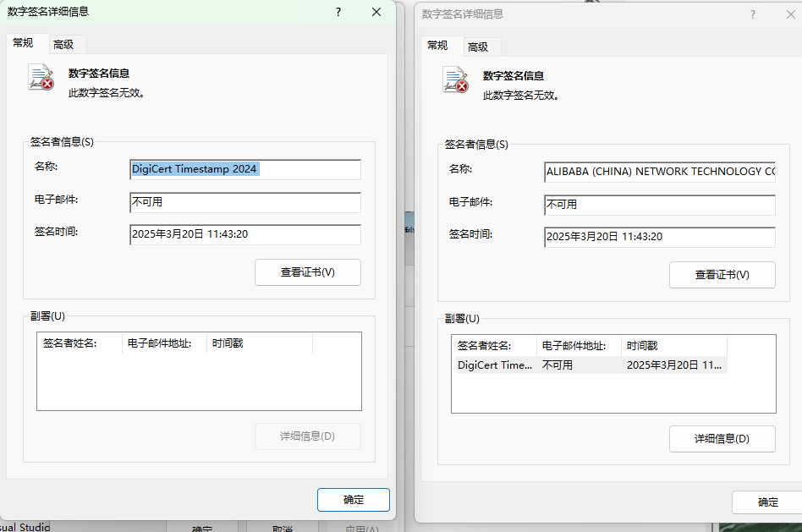
Task: Click 此数字签名无效 text in left dialog
Action: click(x=107, y=92)
